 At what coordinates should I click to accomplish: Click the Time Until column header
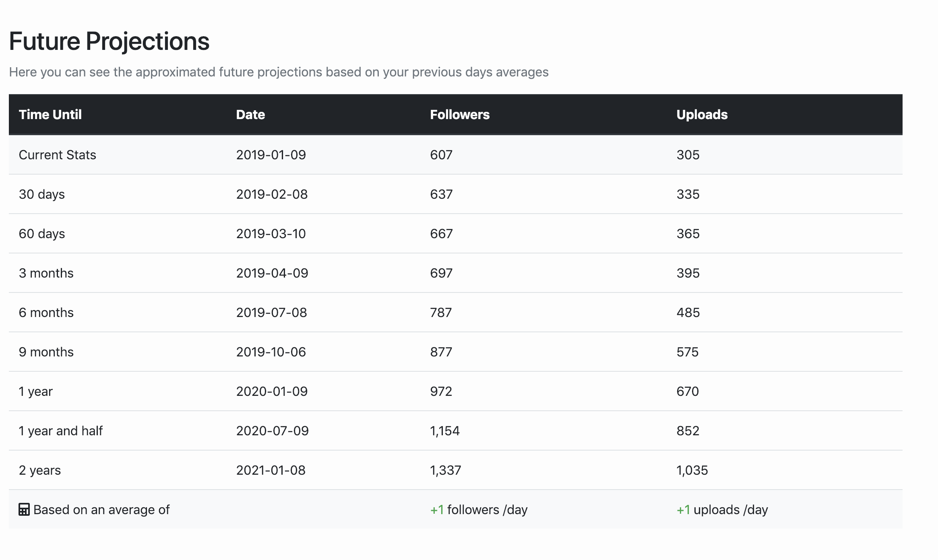coord(50,115)
